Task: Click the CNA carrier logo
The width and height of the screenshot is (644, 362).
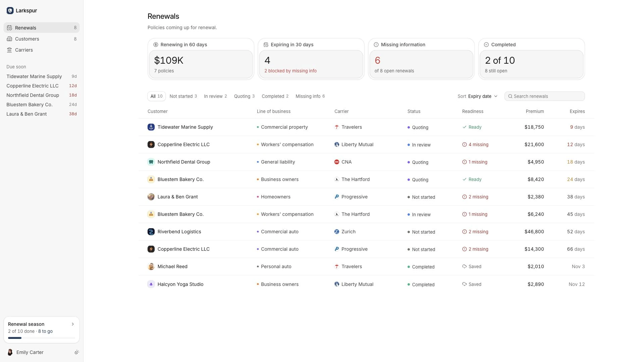Action: pos(337,162)
